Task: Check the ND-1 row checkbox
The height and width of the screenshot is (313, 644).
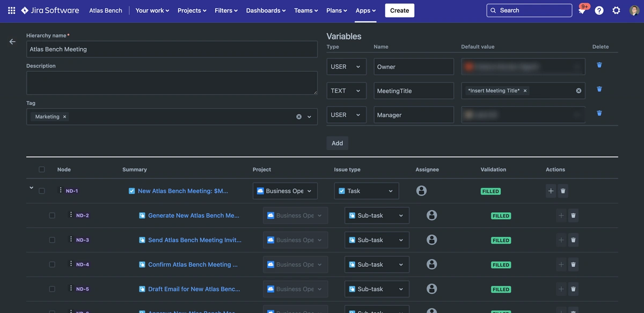Action: [42, 191]
